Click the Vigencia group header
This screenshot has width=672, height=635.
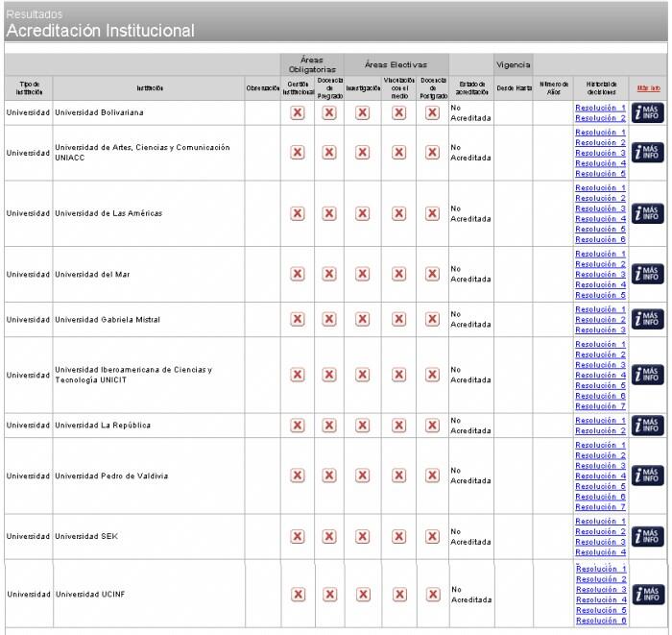coord(513,64)
